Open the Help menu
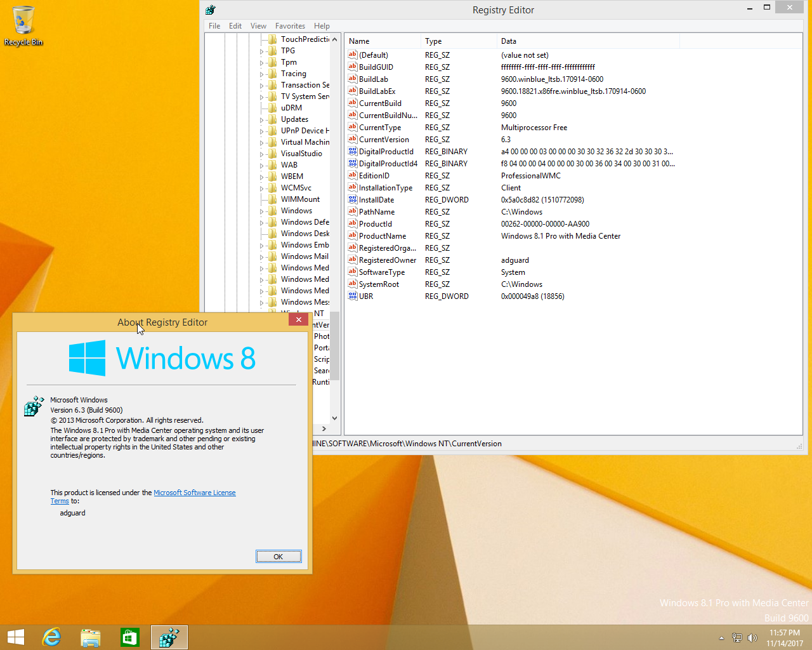Screen dimensions: 812x650 [x=322, y=26]
